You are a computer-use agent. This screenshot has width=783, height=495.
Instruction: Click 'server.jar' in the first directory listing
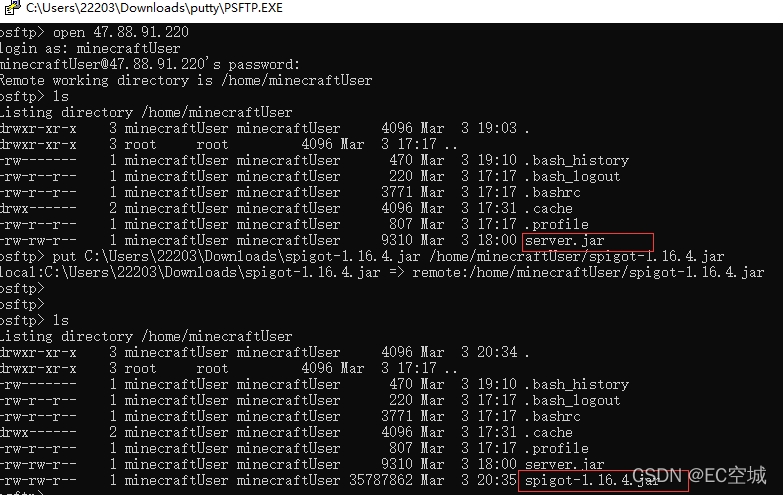[564, 241]
